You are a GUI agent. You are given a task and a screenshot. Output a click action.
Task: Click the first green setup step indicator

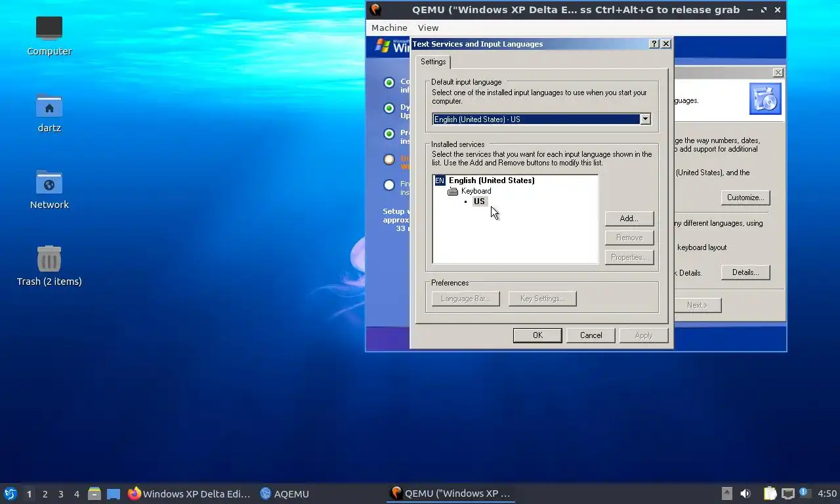pos(389,83)
